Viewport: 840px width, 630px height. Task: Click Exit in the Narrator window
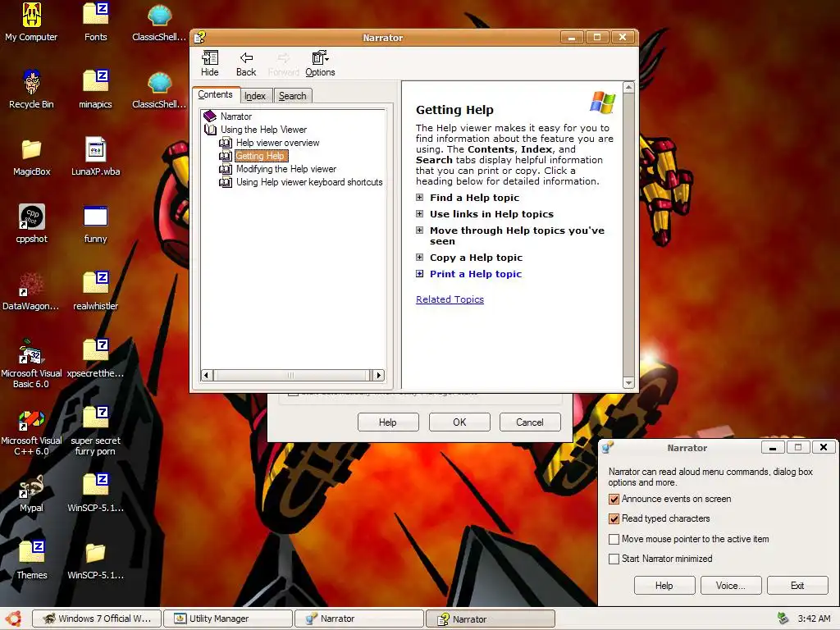coord(797,586)
